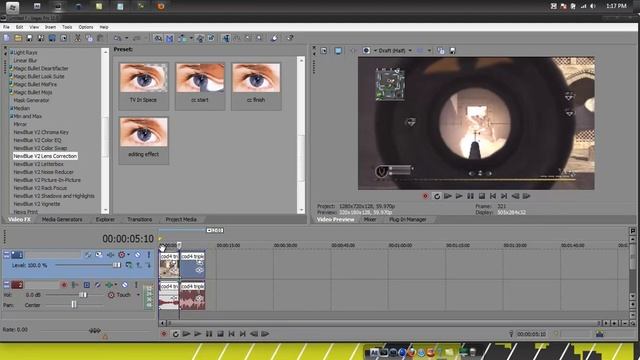640x360 pixels.
Task: Click the Save project toolbar icon
Action: click(29, 38)
